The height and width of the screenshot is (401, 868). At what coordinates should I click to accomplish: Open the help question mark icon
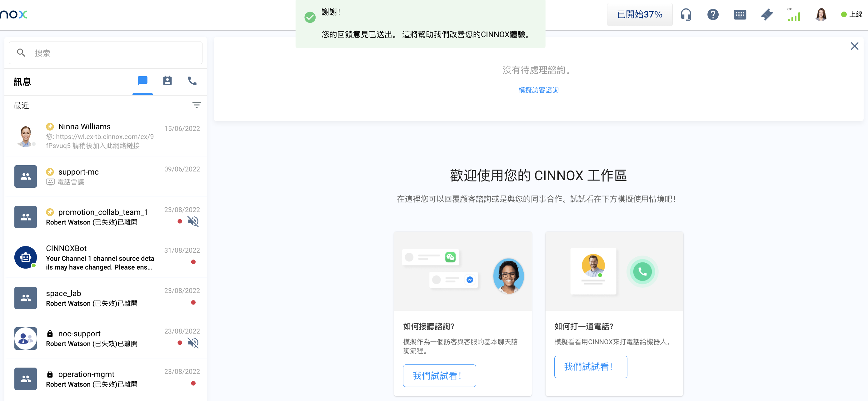point(713,14)
